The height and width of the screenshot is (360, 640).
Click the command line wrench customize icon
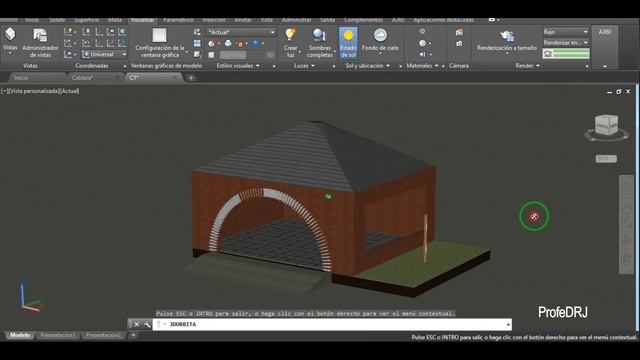point(147,324)
